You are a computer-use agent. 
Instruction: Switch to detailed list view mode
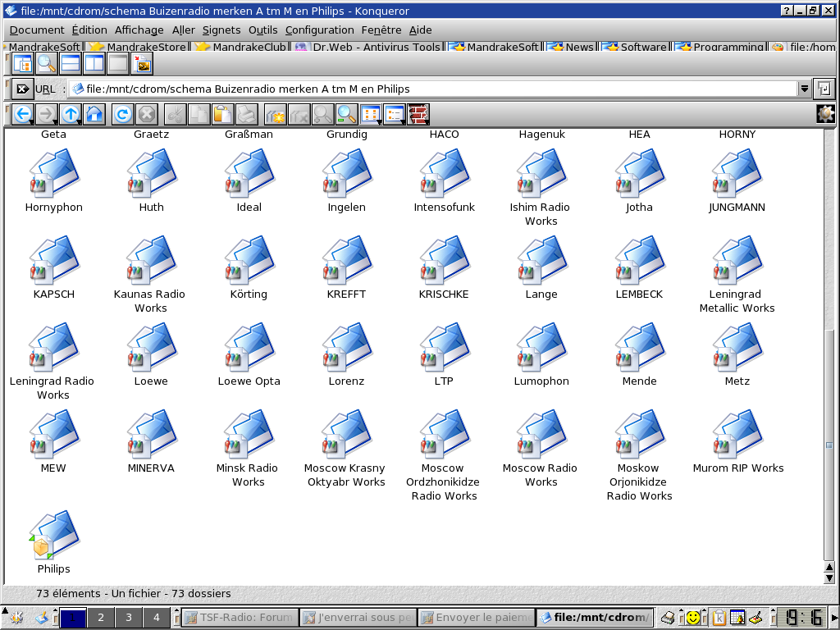[395, 114]
